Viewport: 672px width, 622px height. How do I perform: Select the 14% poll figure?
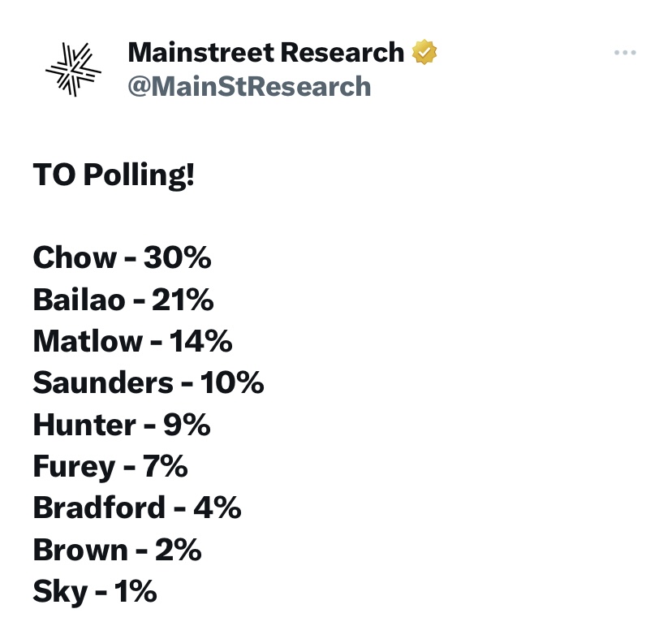[201, 342]
